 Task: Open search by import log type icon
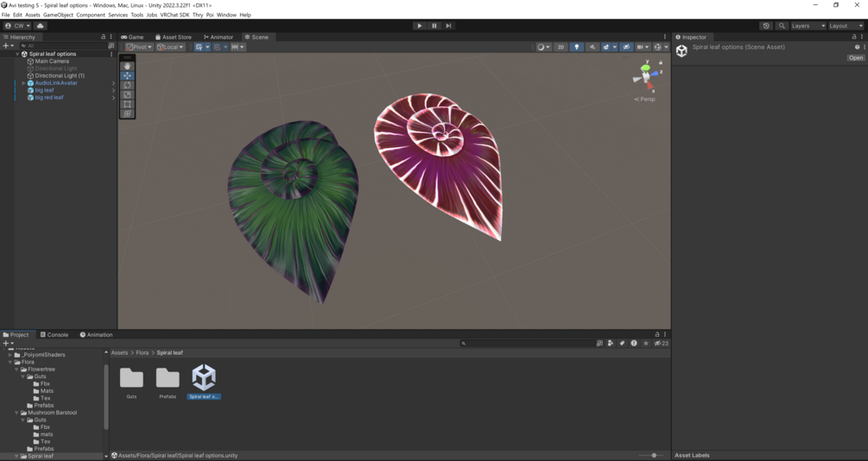(634, 343)
